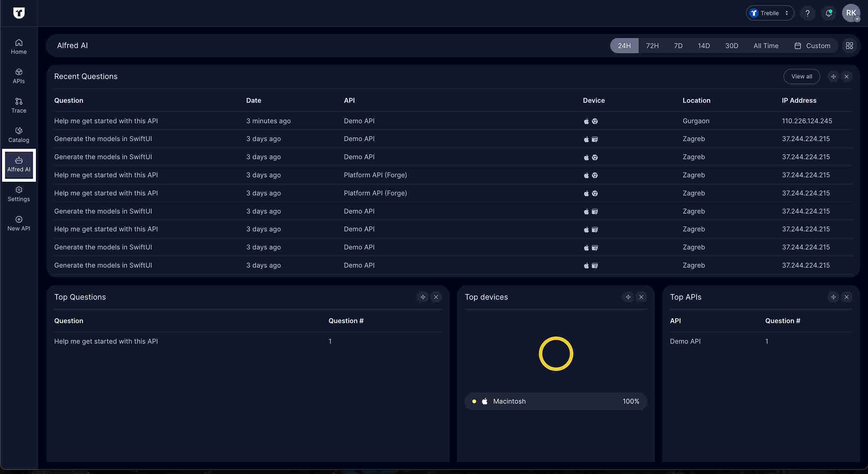Open the Catalog panel from sidebar
Image resolution: width=868 pixels, height=474 pixels.
[19, 134]
